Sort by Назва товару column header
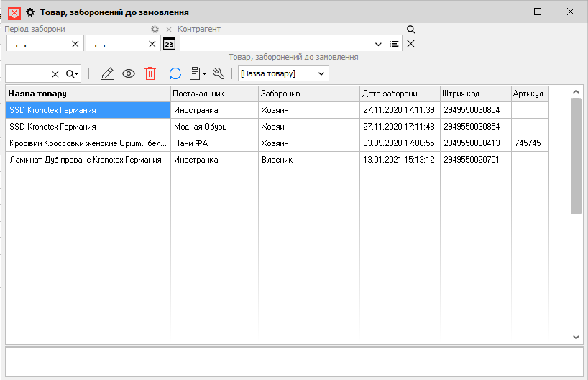Viewport: 588px width, 380px height. click(x=88, y=94)
